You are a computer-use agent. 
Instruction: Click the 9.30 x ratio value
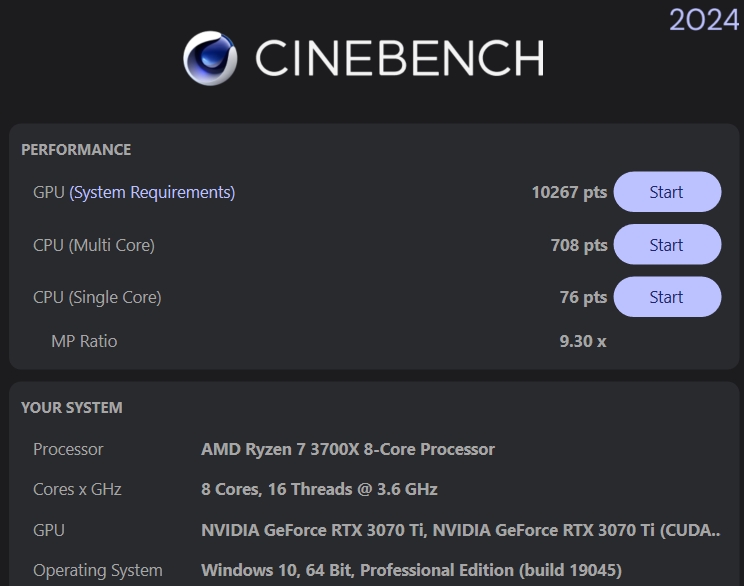(x=583, y=341)
